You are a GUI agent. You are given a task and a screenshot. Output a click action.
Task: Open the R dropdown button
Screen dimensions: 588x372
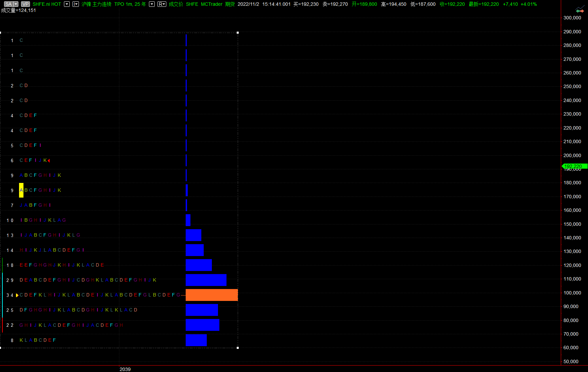pos(162,4)
